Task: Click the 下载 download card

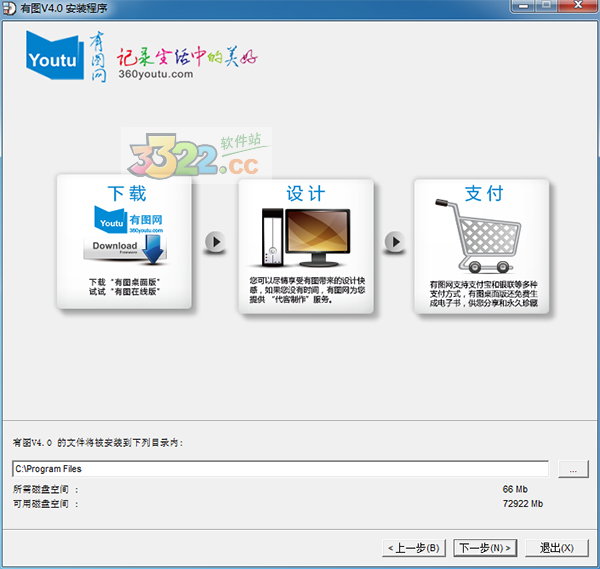Action: (124, 241)
